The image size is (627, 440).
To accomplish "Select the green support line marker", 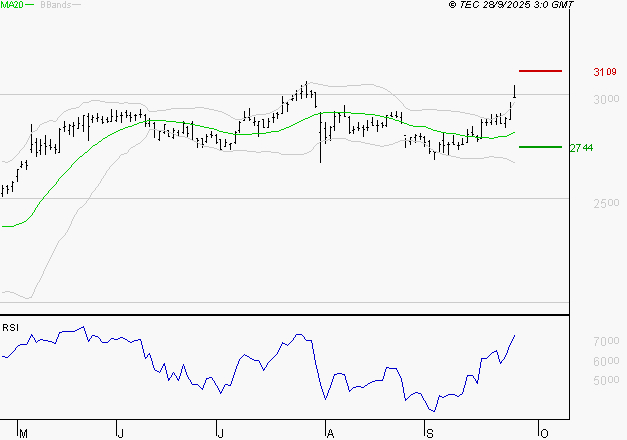I will (x=540, y=147).
